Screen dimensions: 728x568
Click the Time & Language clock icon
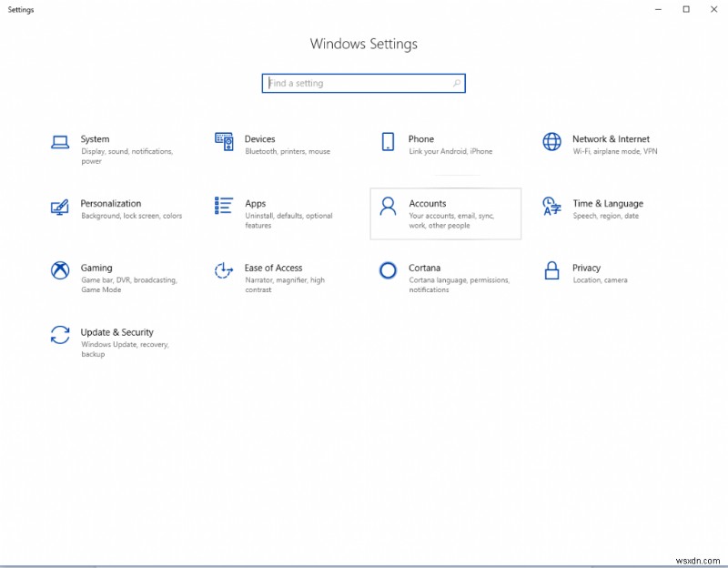552,206
